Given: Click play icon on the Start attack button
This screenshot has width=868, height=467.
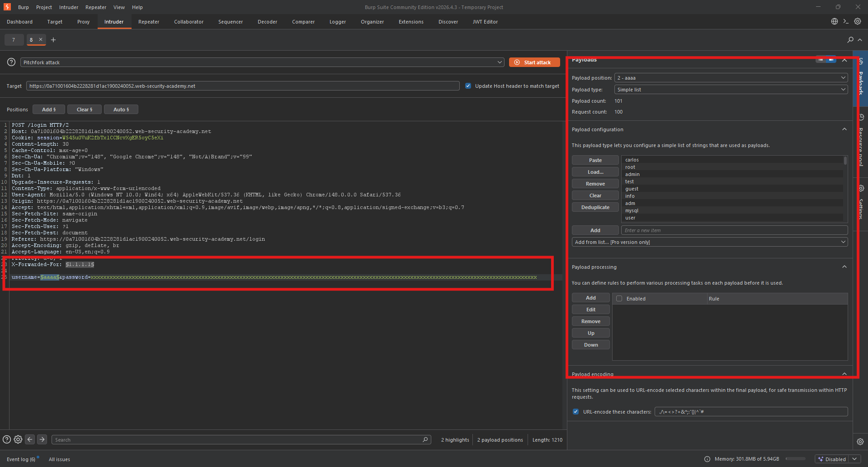Looking at the screenshot, I should click(517, 62).
